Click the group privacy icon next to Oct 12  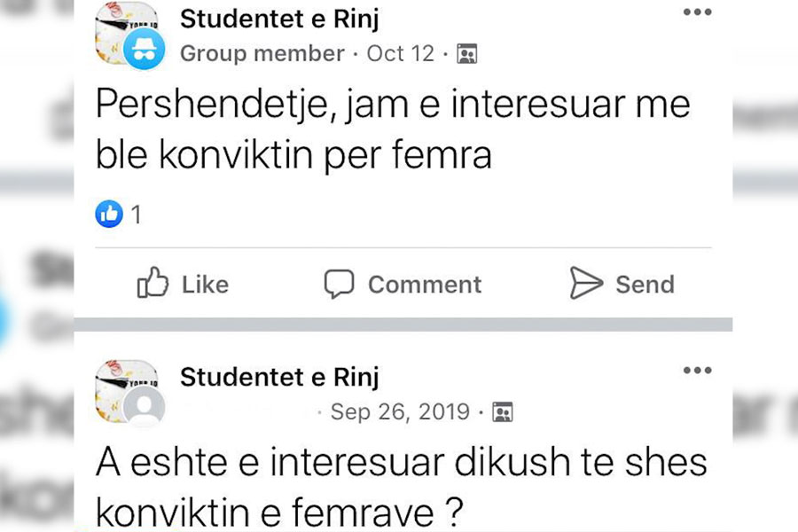467,53
